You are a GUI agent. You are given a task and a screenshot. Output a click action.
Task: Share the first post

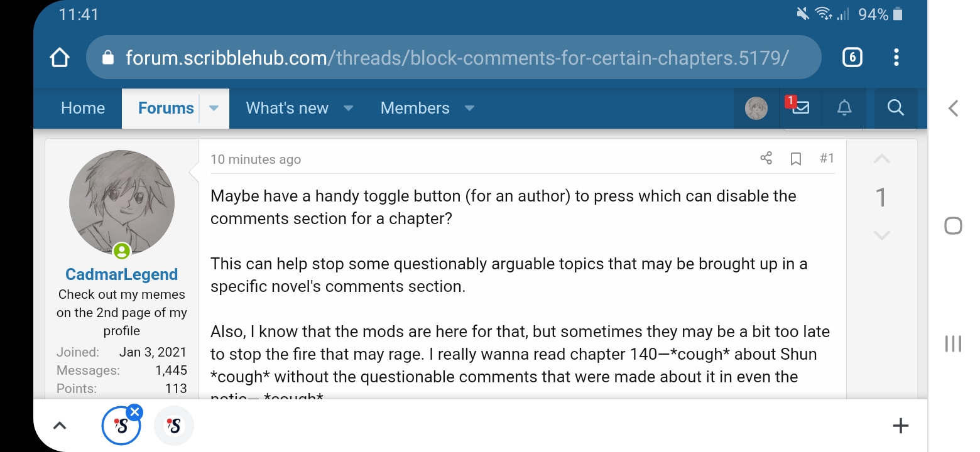[766, 159]
